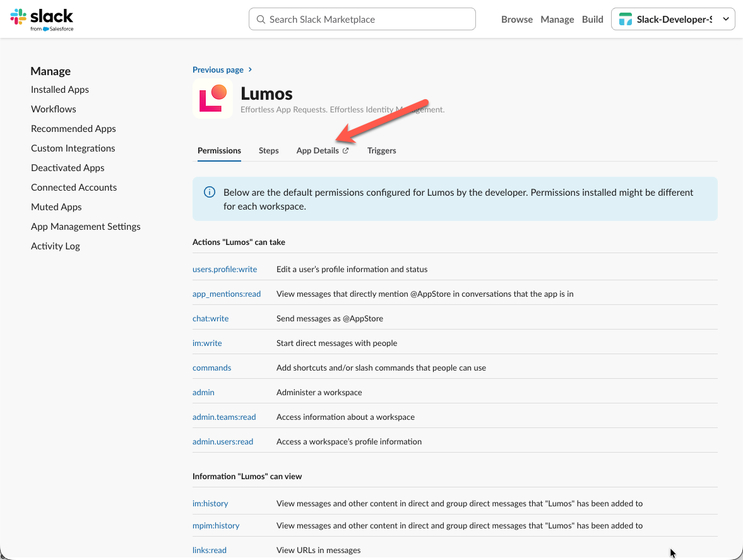743x560 pixels.
Task: Open Installed Apps in sidebar
Action: click(x=60, y=90)
